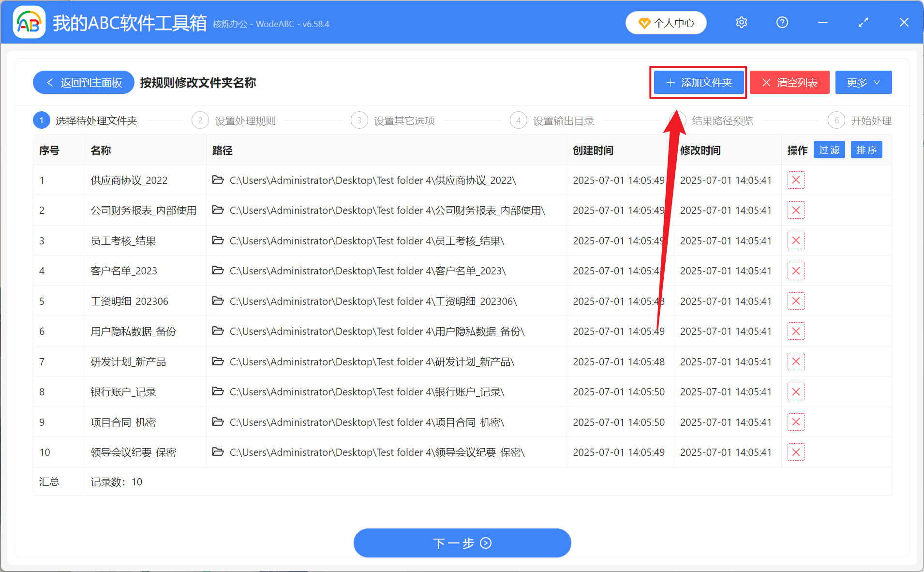Screen dimensions: 924x572
Task: Delete 员工考核_结果 using its red X icon
Action: click(796, 241)
